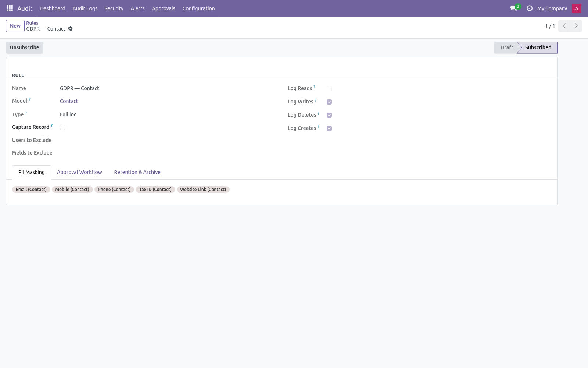Show help tooltip for Model field

(x=30, y=99)
